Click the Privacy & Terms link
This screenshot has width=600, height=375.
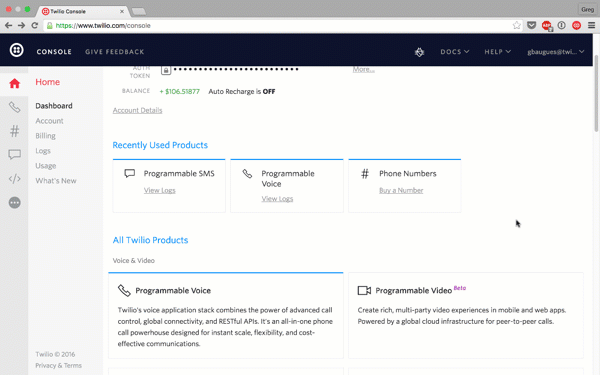point(59,365)
